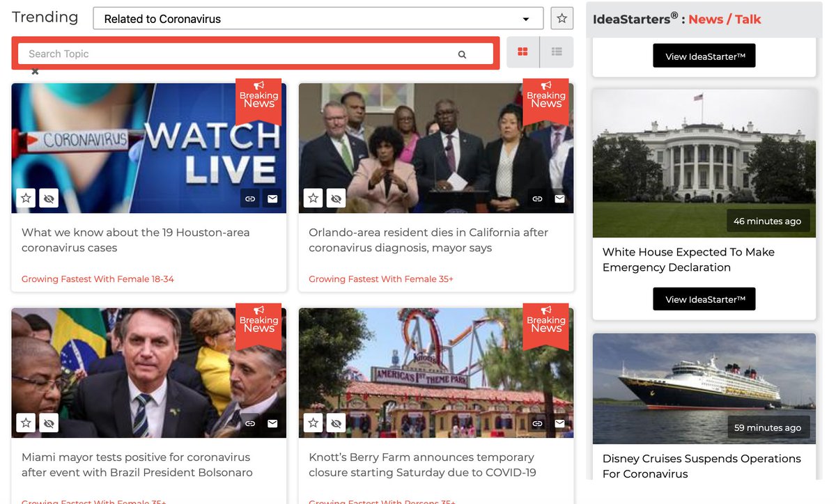
Task: Open the Bolsonaro photo thumbnail
Action: point(148,373)
